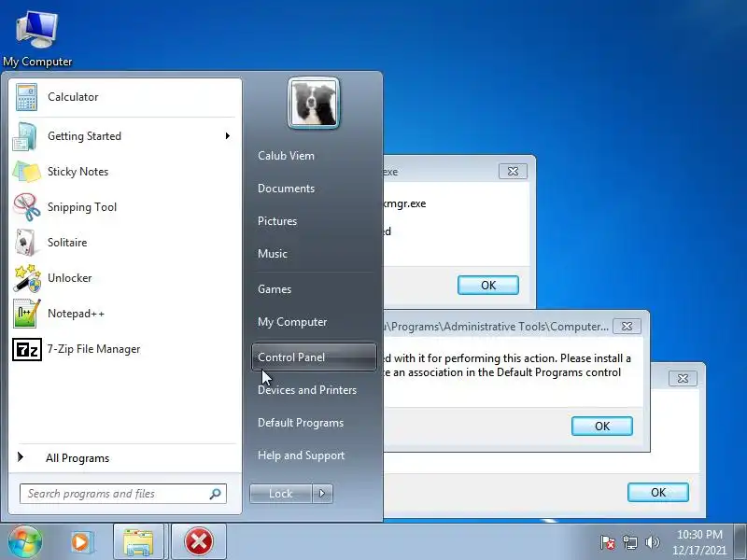Click the Sticky Notes label text
The height and width of the screenshot is (560, 747).
(78, 172)
